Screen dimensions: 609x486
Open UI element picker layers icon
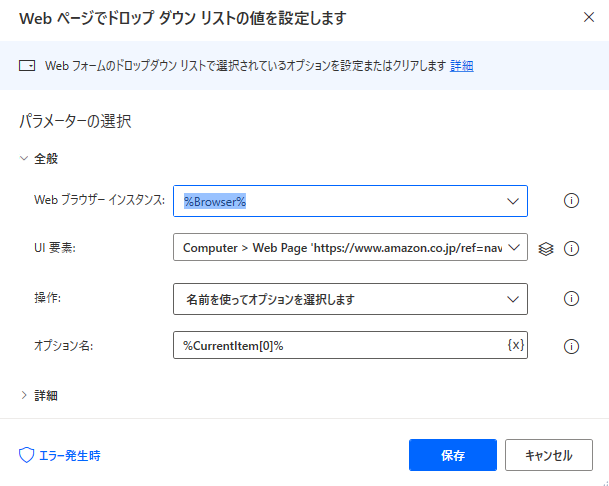coord(546,248)
